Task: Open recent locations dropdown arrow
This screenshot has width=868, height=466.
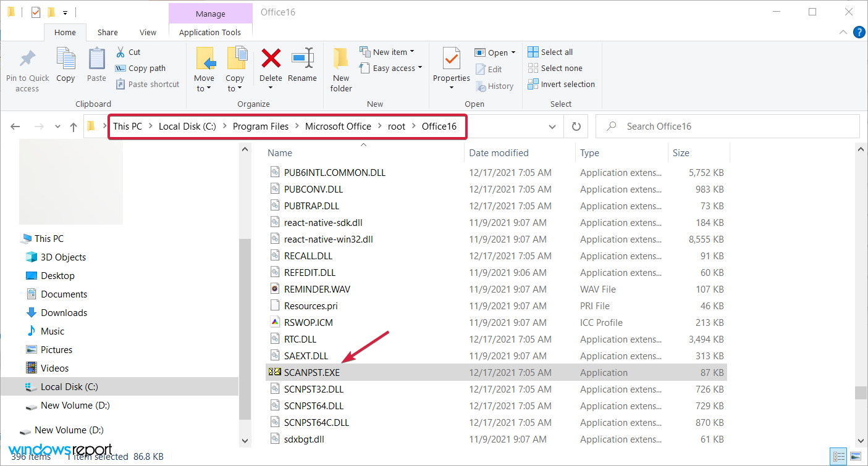Action: pyautogui.click(x=58, y=127)
